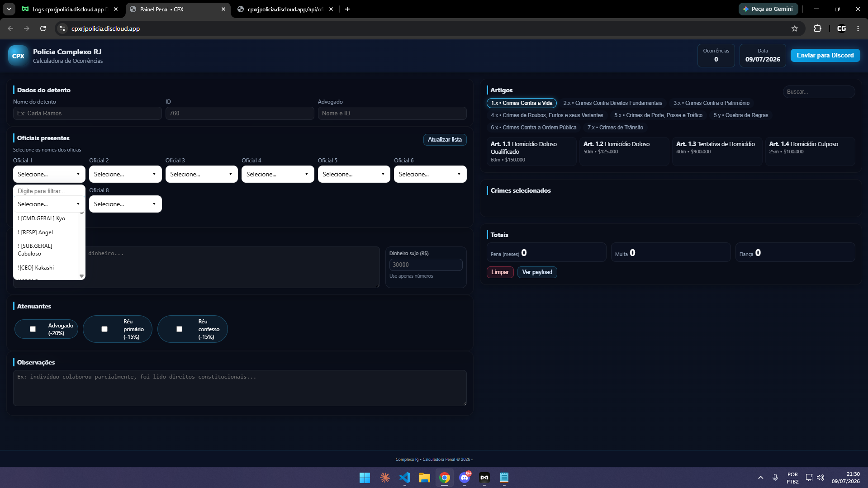Expand the Oficial 8 dropdown
868x488 pixels.
point(125,204)
